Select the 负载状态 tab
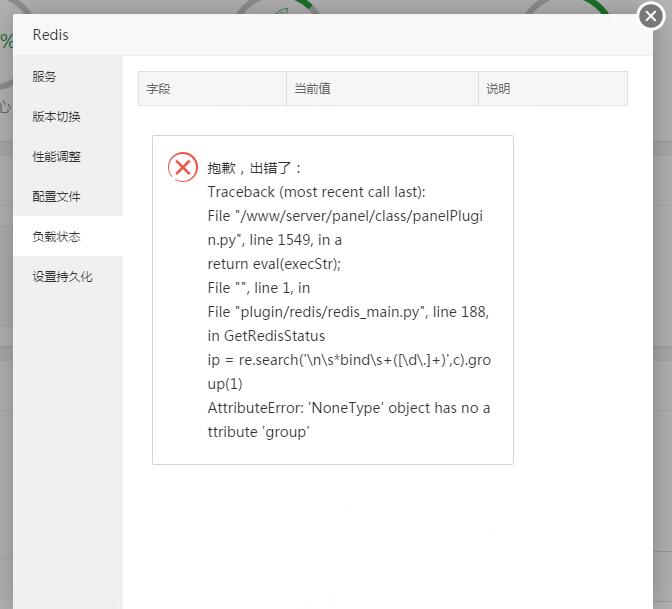The height and width of the screenshot is (609, 672). coord(68,236)
